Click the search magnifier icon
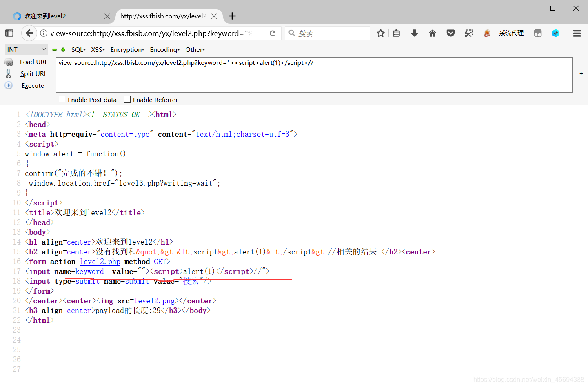This screenshot has width=588, height=387. point(292,33)
